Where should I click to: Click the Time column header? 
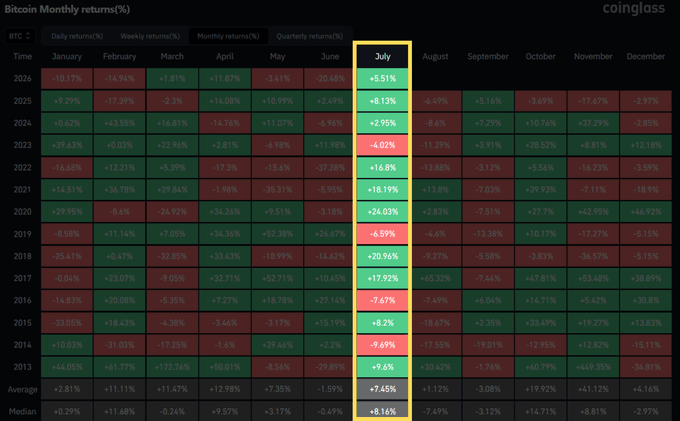tap(23, 56)
